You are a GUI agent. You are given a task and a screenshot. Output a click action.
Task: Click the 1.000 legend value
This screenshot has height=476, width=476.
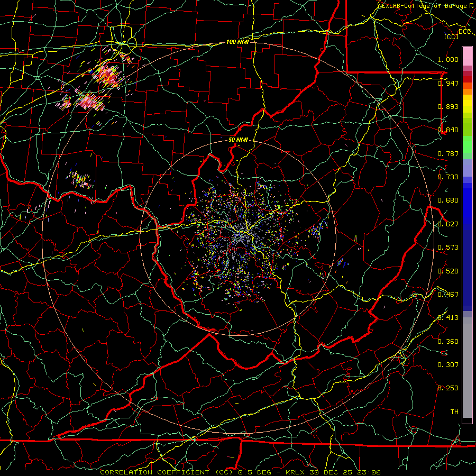tap(448, 59)
